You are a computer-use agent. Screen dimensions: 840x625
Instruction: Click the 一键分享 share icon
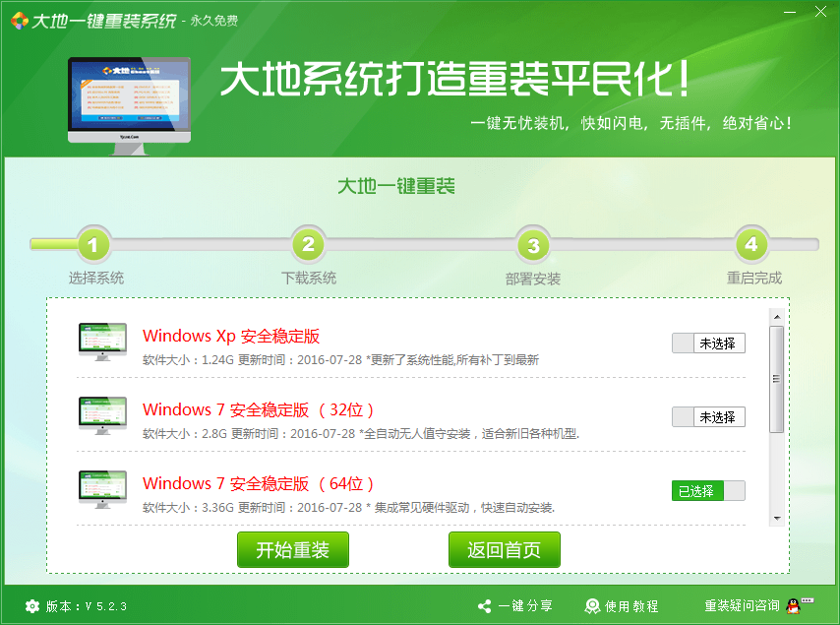(x=484, y=606)
